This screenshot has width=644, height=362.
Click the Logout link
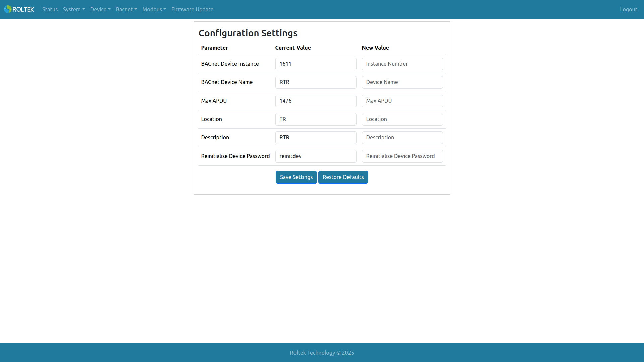tap(628, 9)
